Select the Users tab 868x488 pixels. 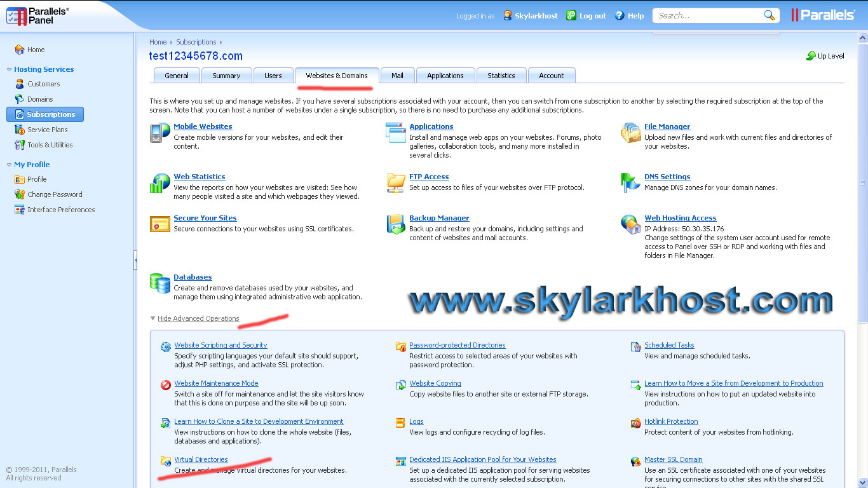click(273, 76)
